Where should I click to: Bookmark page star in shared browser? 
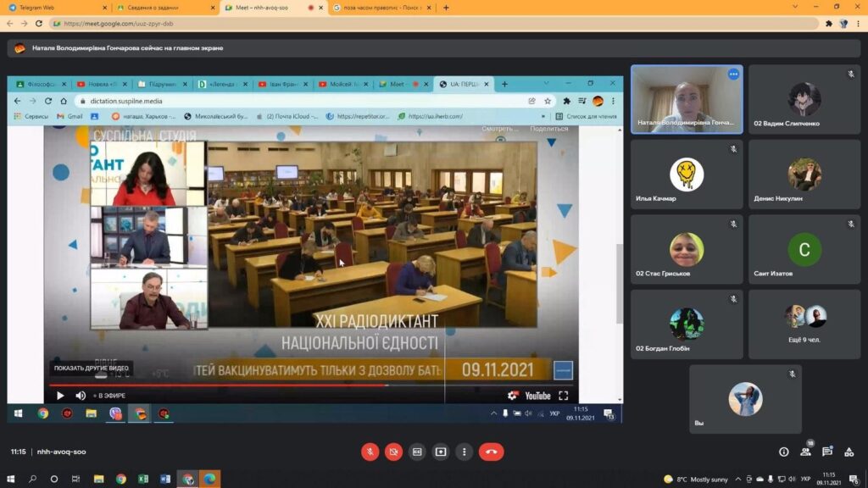coord(548,102)
